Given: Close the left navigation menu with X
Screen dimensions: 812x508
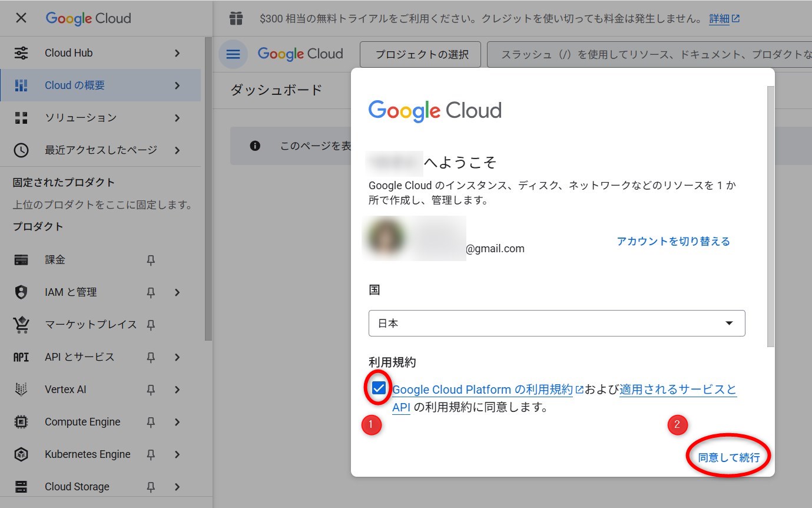Looking at the screenshot, I should [21, 18].
